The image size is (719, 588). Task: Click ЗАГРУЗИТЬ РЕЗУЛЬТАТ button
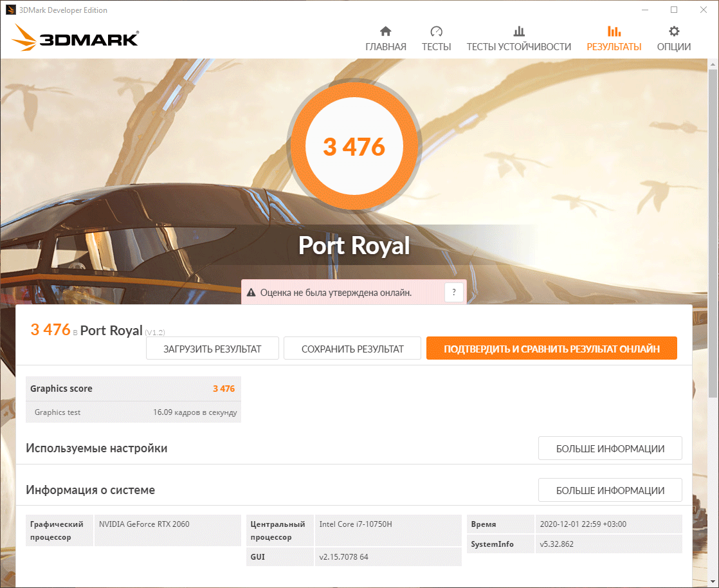212,349
